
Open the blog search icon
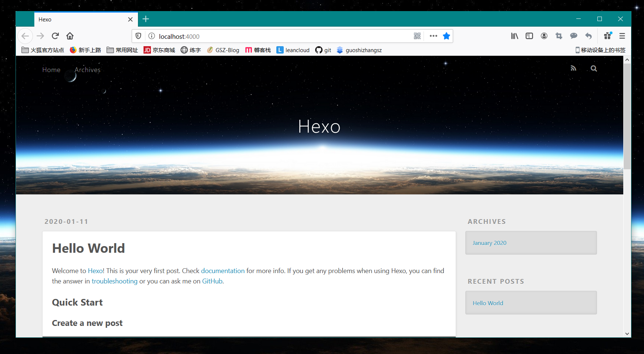tap(594, 68)
